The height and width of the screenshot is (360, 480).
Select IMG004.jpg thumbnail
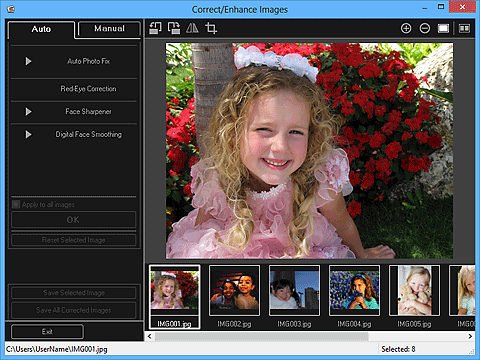point(354,291)
